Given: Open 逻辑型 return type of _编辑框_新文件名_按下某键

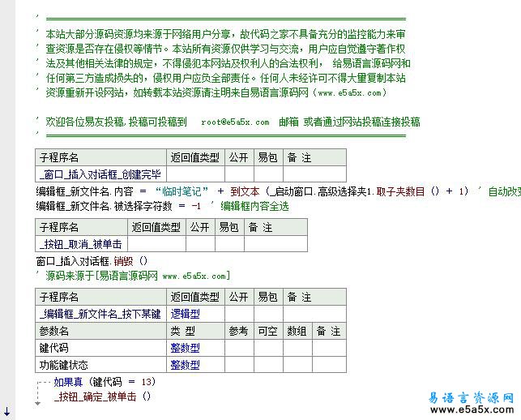Looking at the screenshot, I should pyautogui.click(x=185, y=314).
